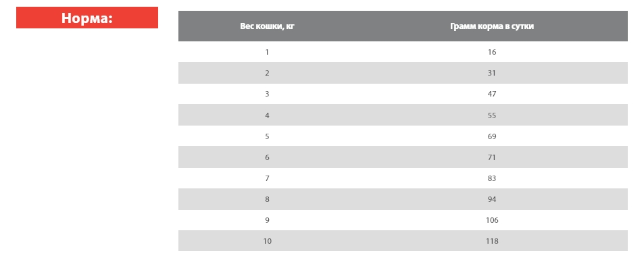Select the 55 grams cell
Screen dimensions: 644x264
[492, 115]
